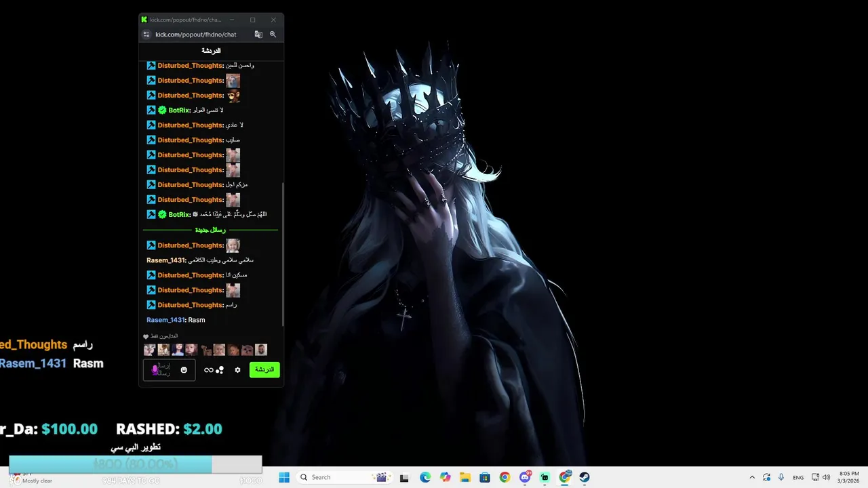Click the kick.com/popout/fhdno/chat address bar
Image resolution: width=868 pixels, height=488 pixels.
[196, 35]
